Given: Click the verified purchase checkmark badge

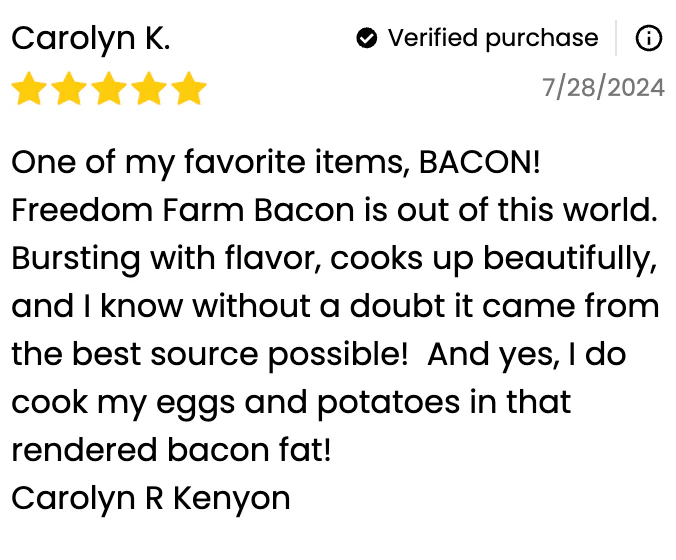Looking at the screenshot, I should pos(367,39).
